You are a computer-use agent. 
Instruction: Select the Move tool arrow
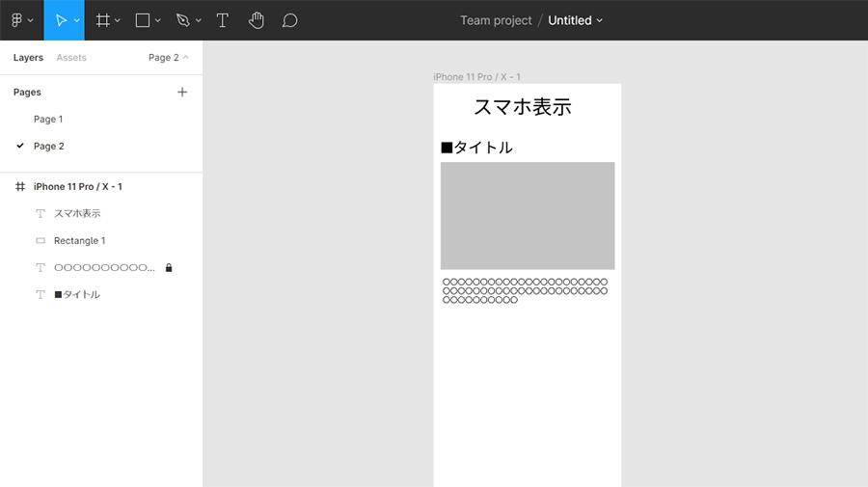click(x=61, y=20)
